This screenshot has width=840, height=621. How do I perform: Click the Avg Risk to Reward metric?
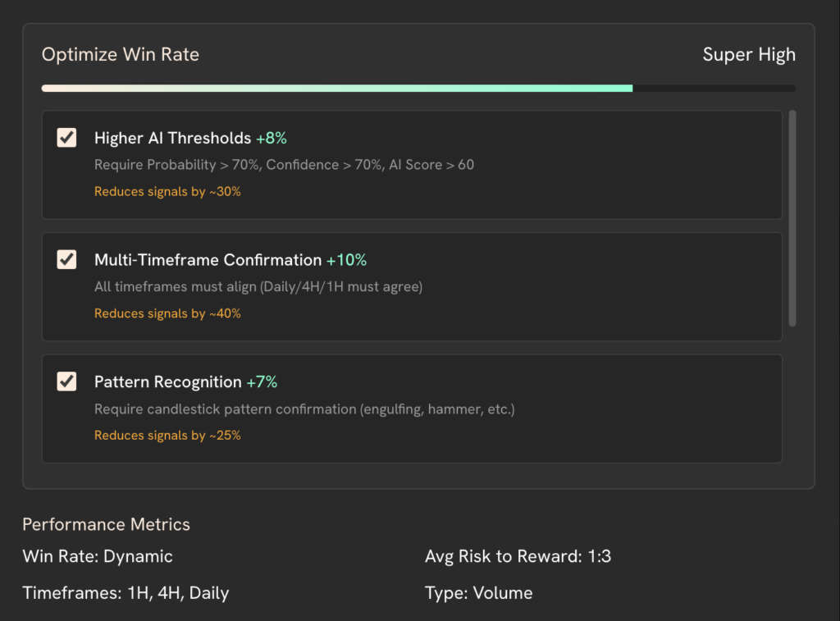coord(518,556)
